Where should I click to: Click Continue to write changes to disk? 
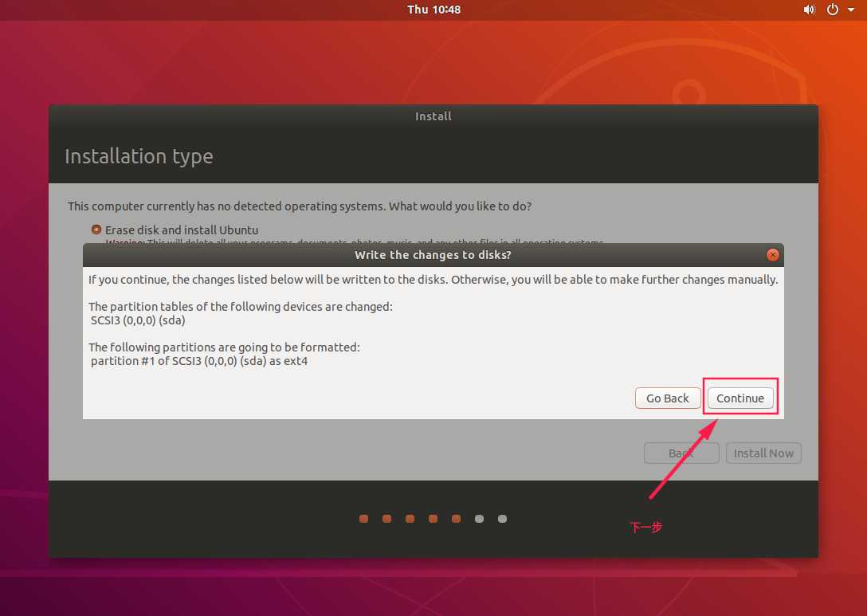(x=739, y=398)
